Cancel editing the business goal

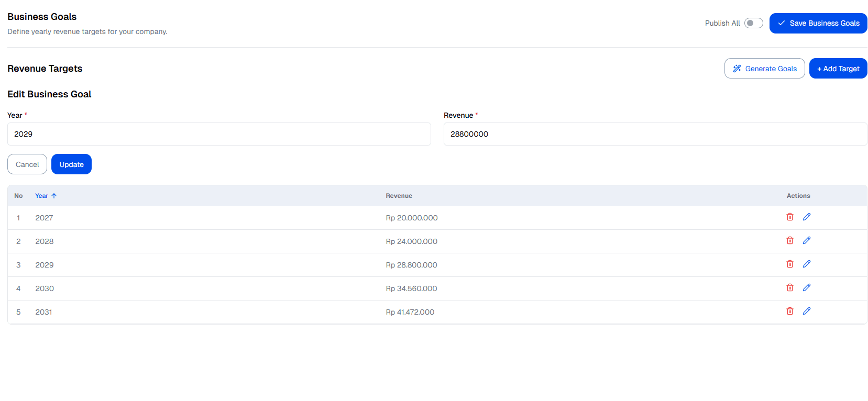click(27, 164)
